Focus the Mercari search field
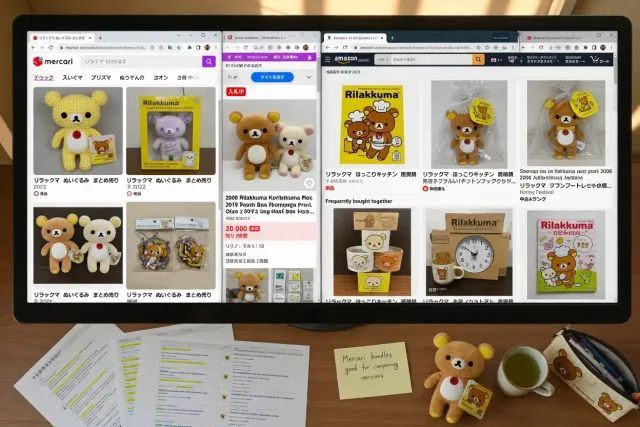The image size is (640, 427). point(141,62)
